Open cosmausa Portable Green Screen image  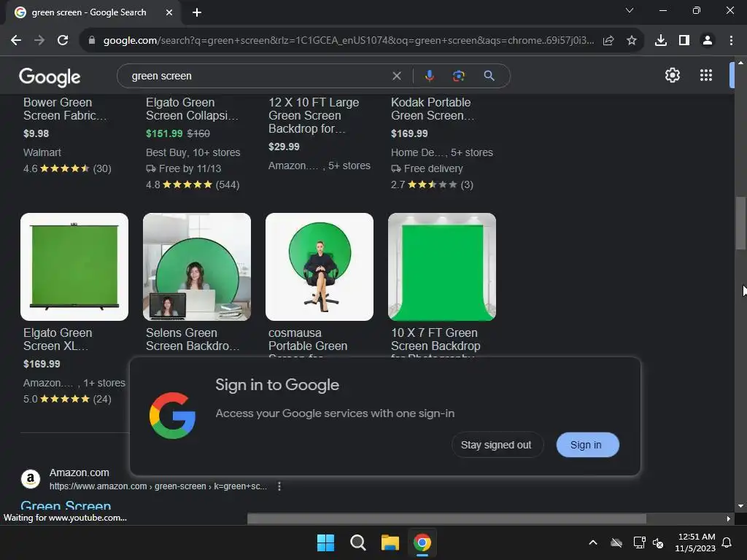(x=320, y=267)
